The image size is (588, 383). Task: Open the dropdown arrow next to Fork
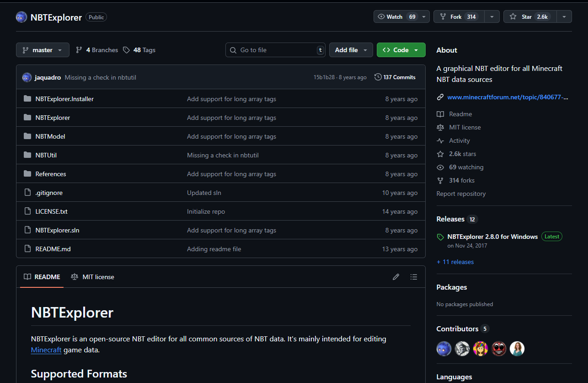tap(492, 16)
